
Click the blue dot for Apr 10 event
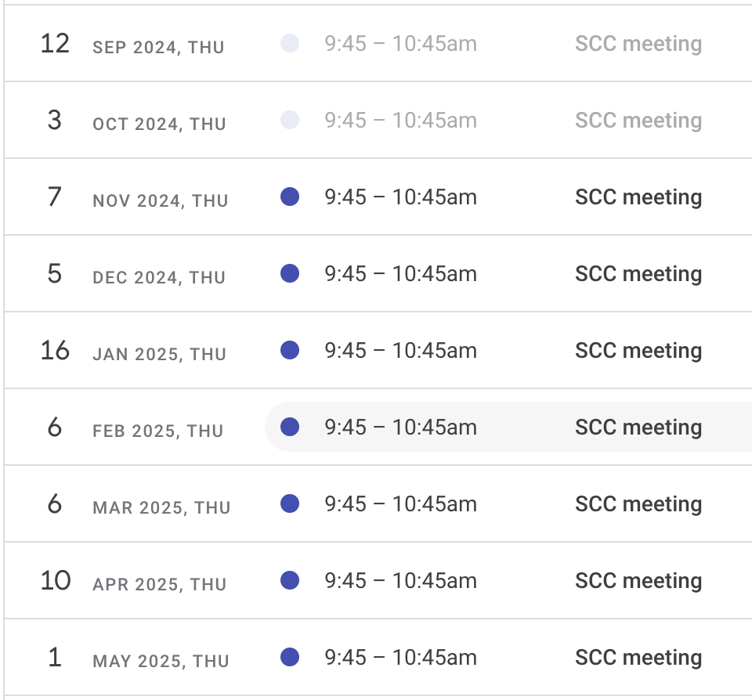[290, 580]
